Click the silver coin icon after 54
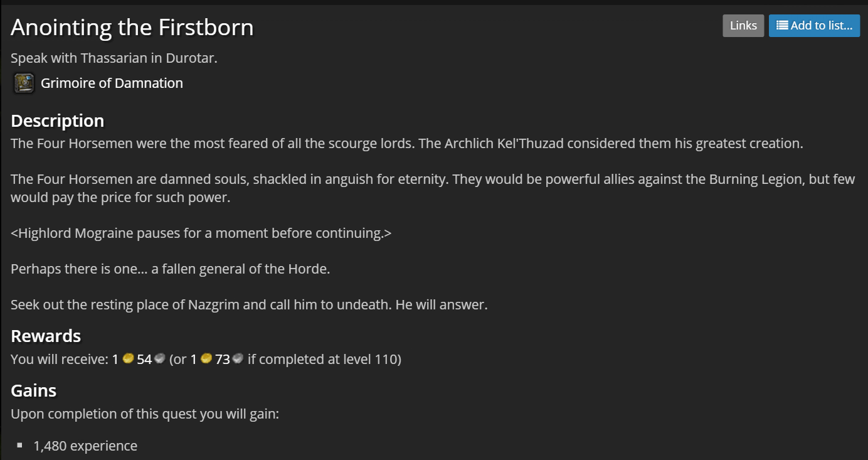 pos(159,359)
